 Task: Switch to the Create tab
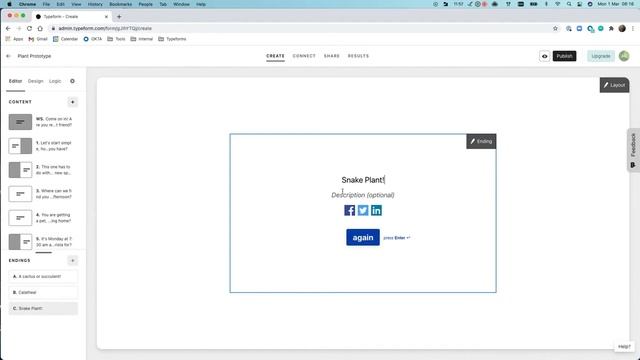pos(276,56)
